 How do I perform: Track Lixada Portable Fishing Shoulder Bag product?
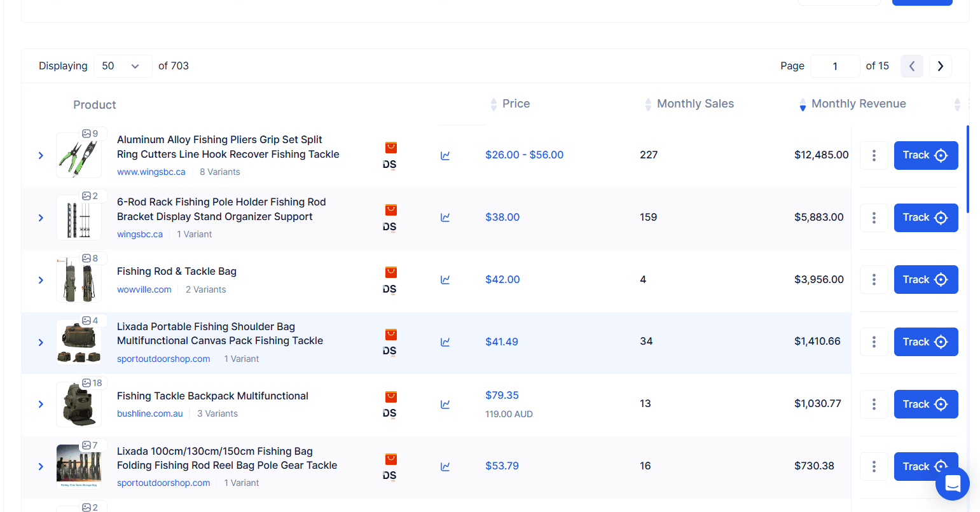pyautogui.click(x=926, y=342)
